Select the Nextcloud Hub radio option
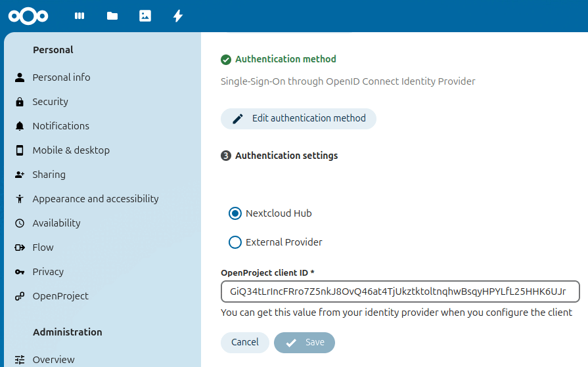588x367 pixels. [x=235, y=213]
